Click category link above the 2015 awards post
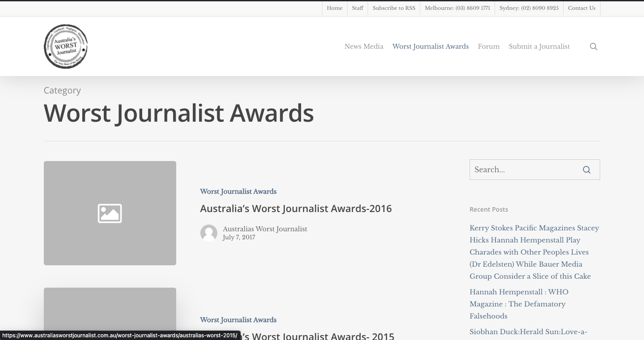 (238, 320)
